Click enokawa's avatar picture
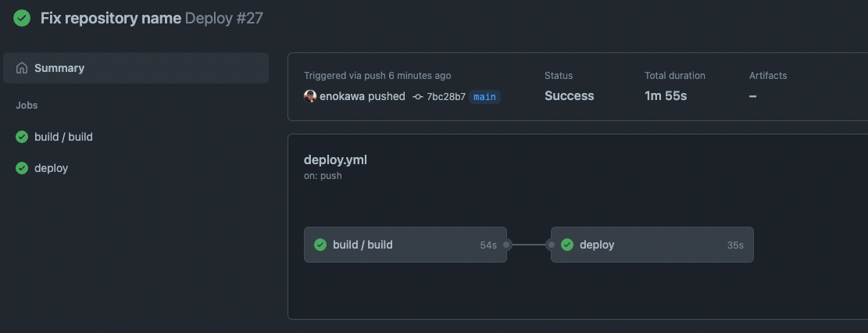868x333 pixels. click(x=310, y=96)
